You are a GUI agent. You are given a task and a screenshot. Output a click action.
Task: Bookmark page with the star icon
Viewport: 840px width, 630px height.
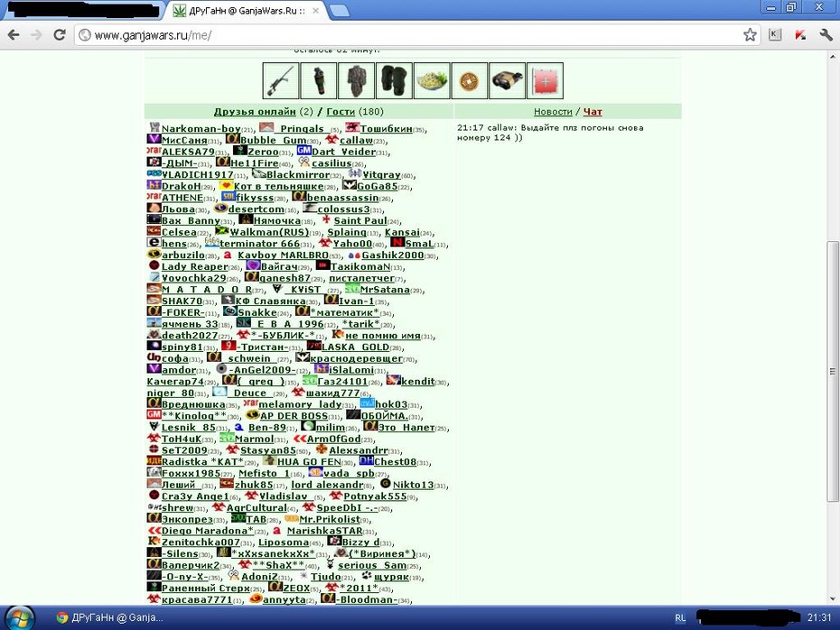(x=750, y=35)
